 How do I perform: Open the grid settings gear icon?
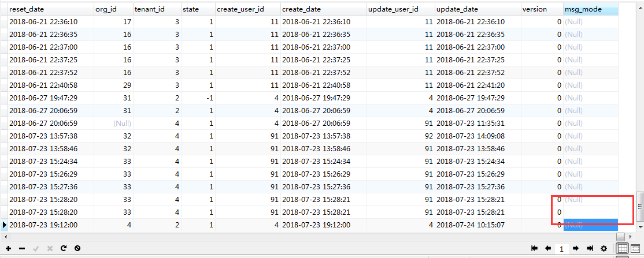(604, 248)
